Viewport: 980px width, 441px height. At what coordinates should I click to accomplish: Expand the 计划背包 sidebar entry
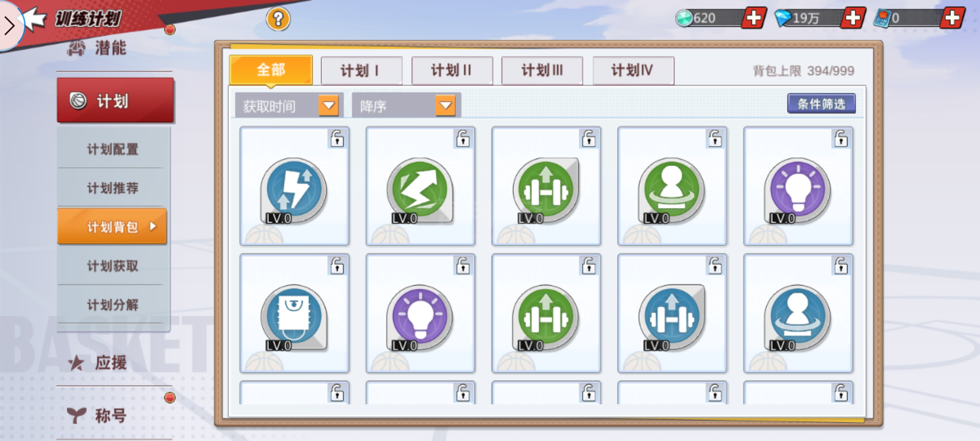pyautogui.click(x=112, y=227)
